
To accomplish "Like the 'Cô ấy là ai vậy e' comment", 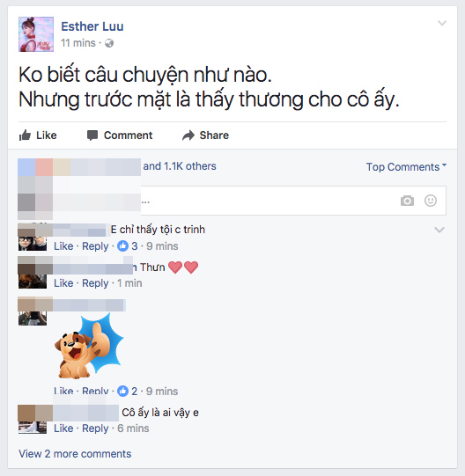I will (63, 428).
